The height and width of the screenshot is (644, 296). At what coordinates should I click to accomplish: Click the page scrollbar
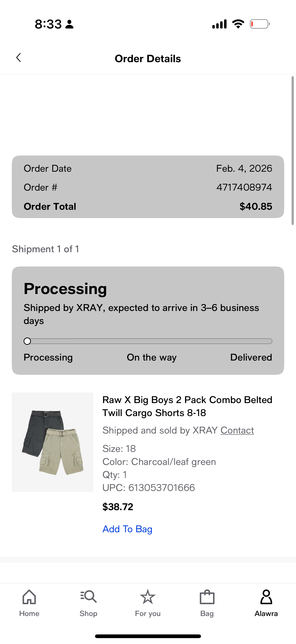pyautogui.click(x=293, y=151)
